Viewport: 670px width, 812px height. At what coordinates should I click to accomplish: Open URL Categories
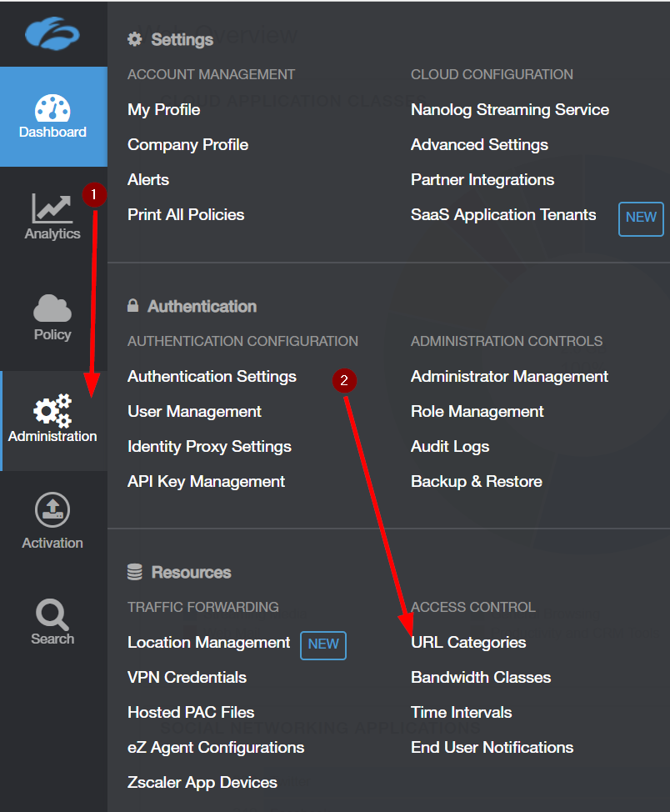[468, 643]
